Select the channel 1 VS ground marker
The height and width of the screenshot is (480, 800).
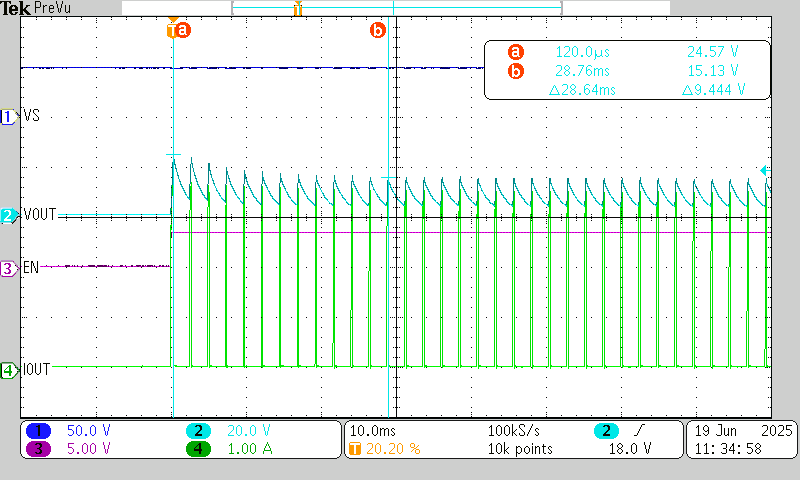click(9, 117)
